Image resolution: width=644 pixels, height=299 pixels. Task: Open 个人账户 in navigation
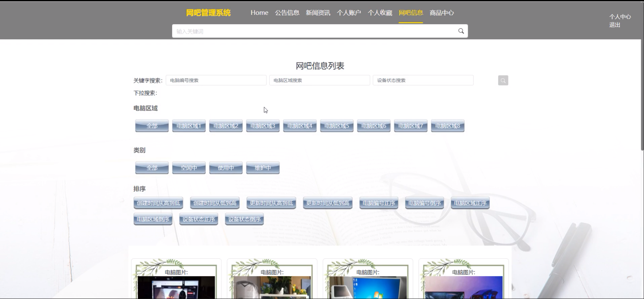coord(349,13)
